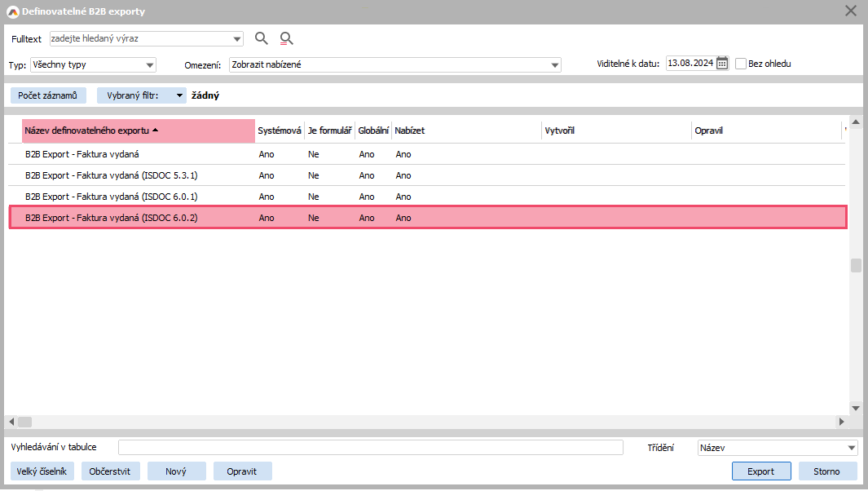Click the Vytvořil column header

[617, 130]
